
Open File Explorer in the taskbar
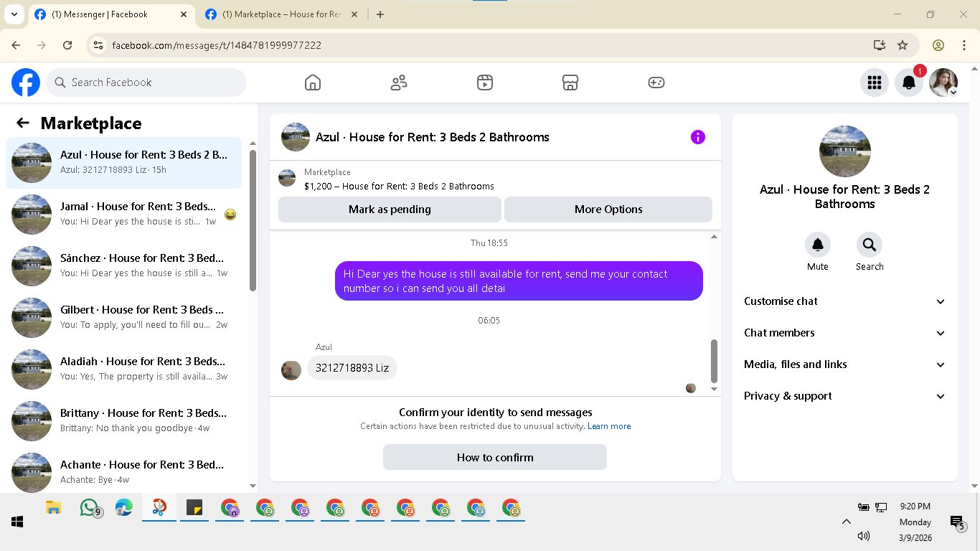click(53, 508)
